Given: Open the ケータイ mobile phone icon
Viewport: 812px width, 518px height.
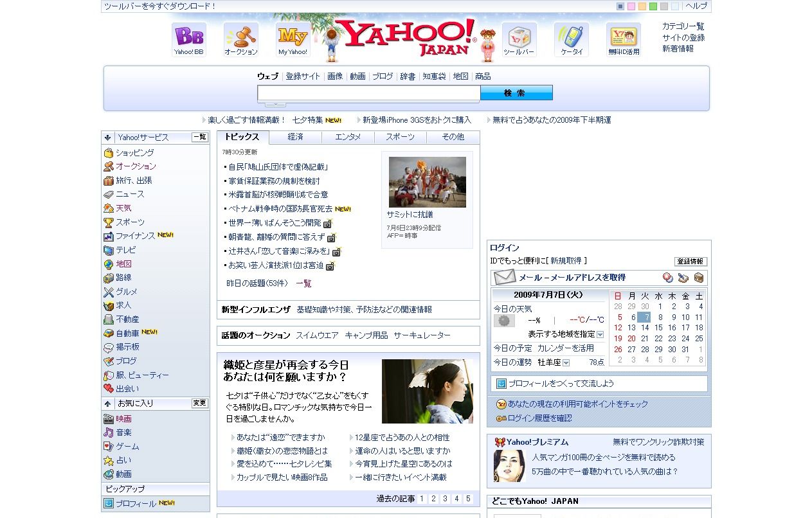Looking at the screenshot, I should pyautogui.click(x=572, y=39).
